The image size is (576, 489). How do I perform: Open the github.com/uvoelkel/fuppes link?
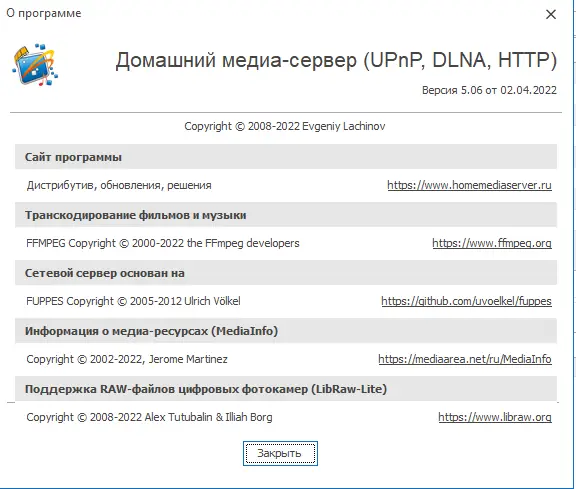466,301
